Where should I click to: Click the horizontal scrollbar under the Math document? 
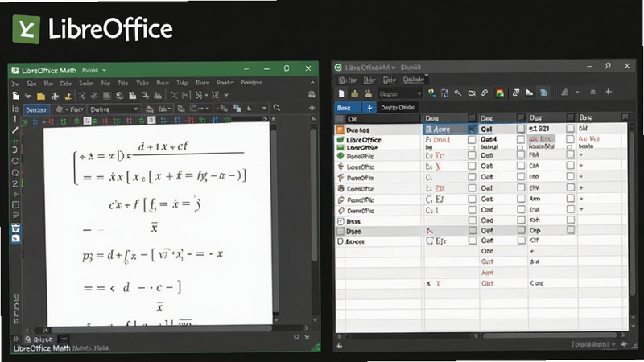coord(161,329)
